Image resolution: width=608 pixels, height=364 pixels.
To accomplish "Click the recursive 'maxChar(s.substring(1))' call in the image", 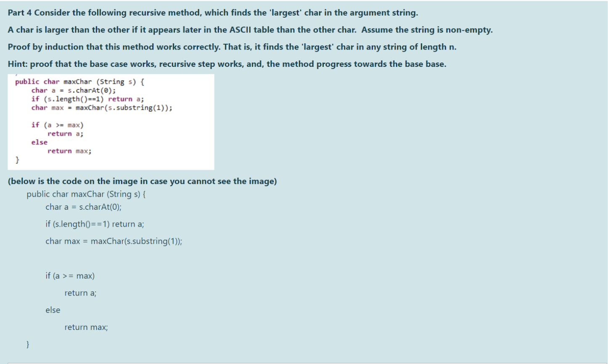I will tap(124, 108).
